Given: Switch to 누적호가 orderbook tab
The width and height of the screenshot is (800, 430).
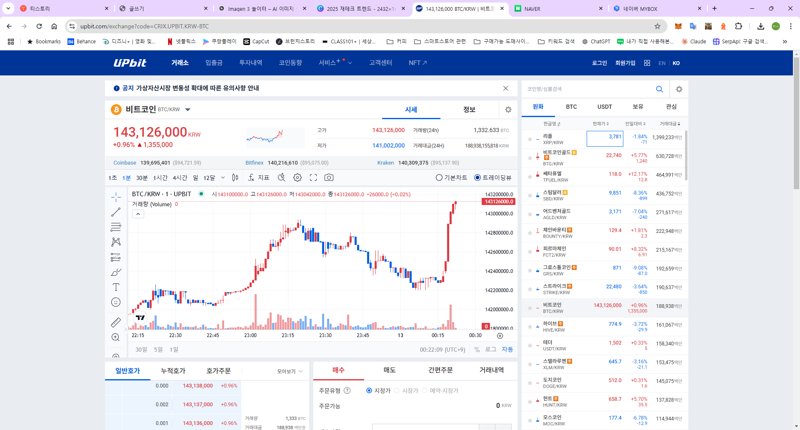Looking at the screenshot, I should [x=173, y=371].
